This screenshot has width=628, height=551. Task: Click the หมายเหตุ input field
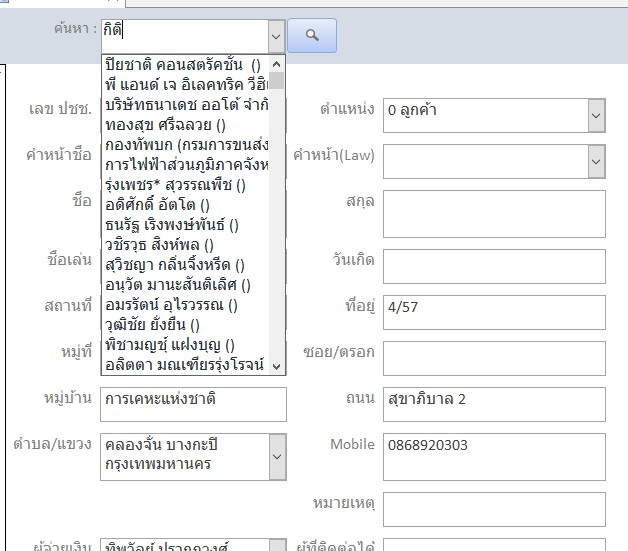494,509
